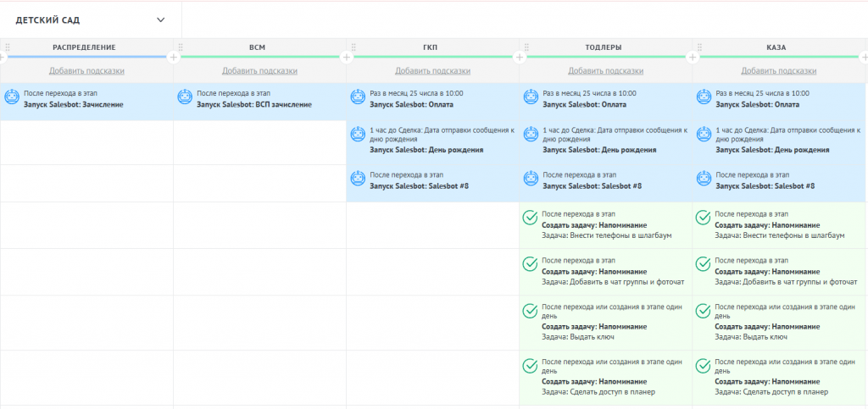The image size is (868, 409).
Task: Open Запуск Salesbot: Salesbot #8 text in ТОДЛЕРЫ
Action: 593,186
